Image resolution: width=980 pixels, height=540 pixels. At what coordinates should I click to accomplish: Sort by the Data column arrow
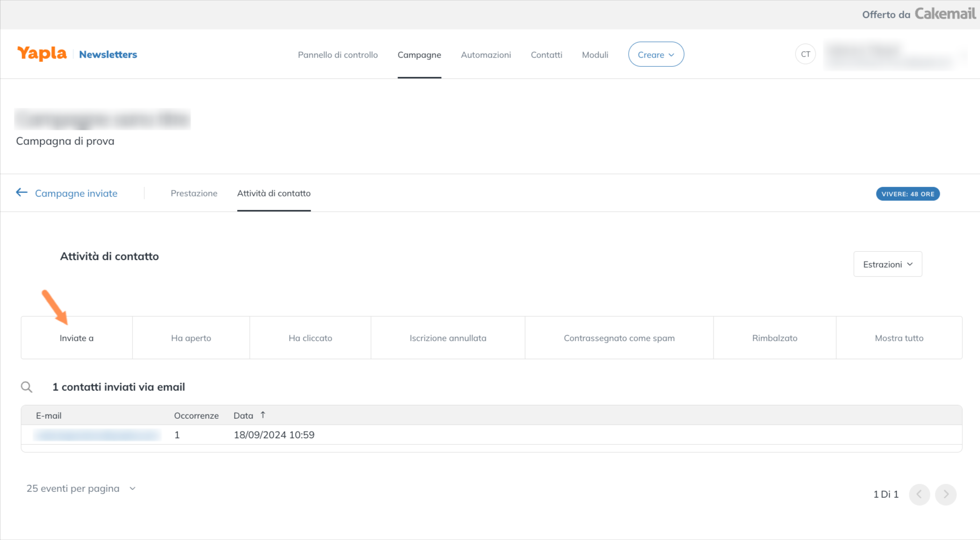[263, 415]
